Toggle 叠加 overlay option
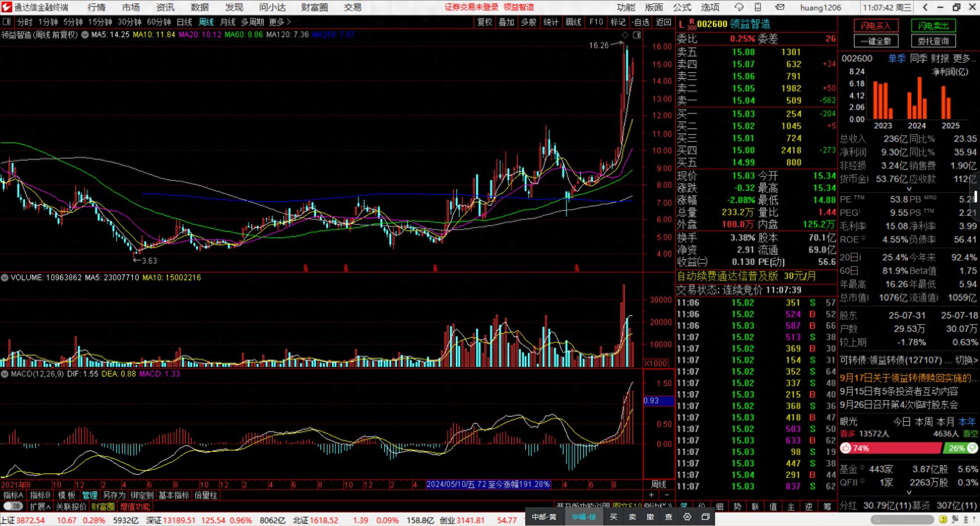Viewport: 980px width, 526px height. (506, 22)
